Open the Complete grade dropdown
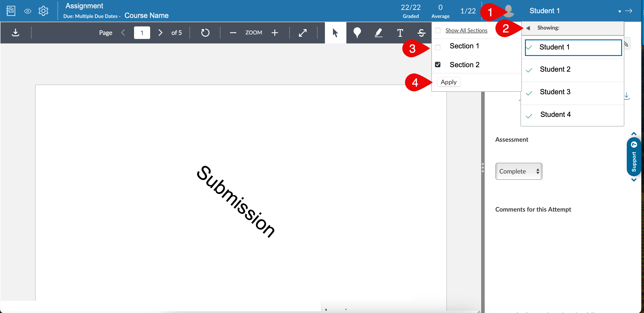644x313 pixels. [x=518, y=171]
